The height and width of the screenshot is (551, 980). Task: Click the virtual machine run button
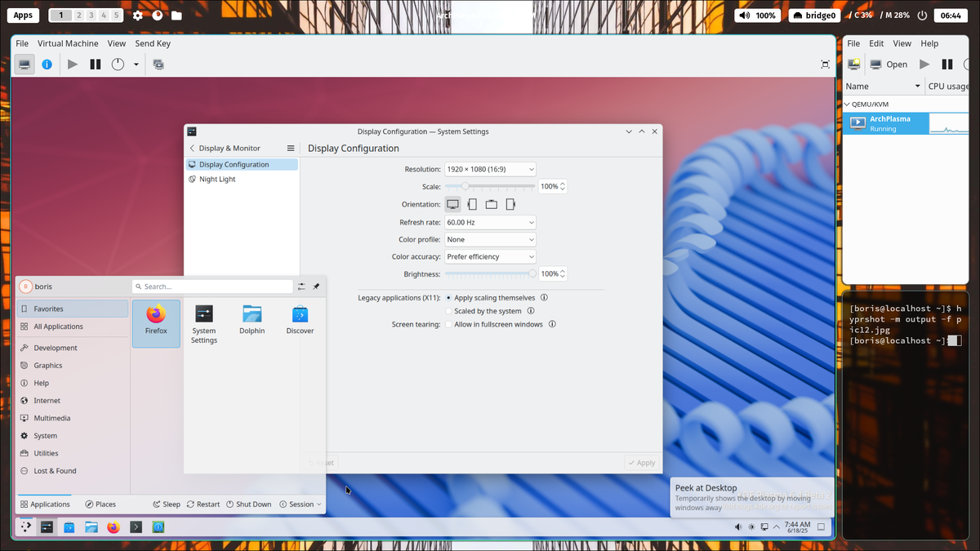pyautogui.click(x=72, y=64)
